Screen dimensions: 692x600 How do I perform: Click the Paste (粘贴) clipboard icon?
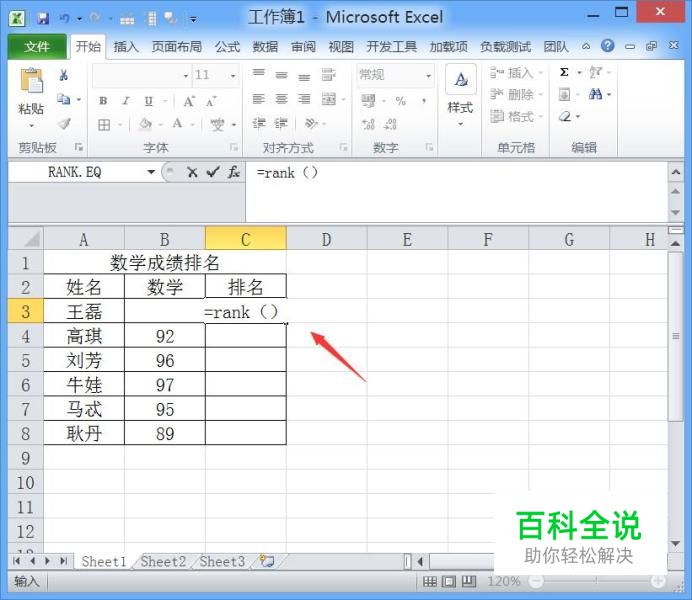31,80
